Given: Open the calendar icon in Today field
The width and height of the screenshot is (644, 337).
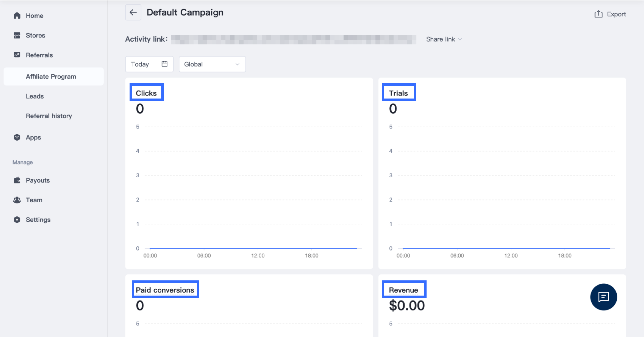Looking at the screenshot, I should pos(164,64).
